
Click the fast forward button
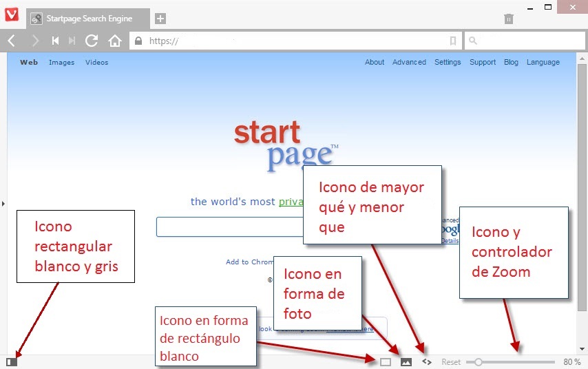(72, 41)
